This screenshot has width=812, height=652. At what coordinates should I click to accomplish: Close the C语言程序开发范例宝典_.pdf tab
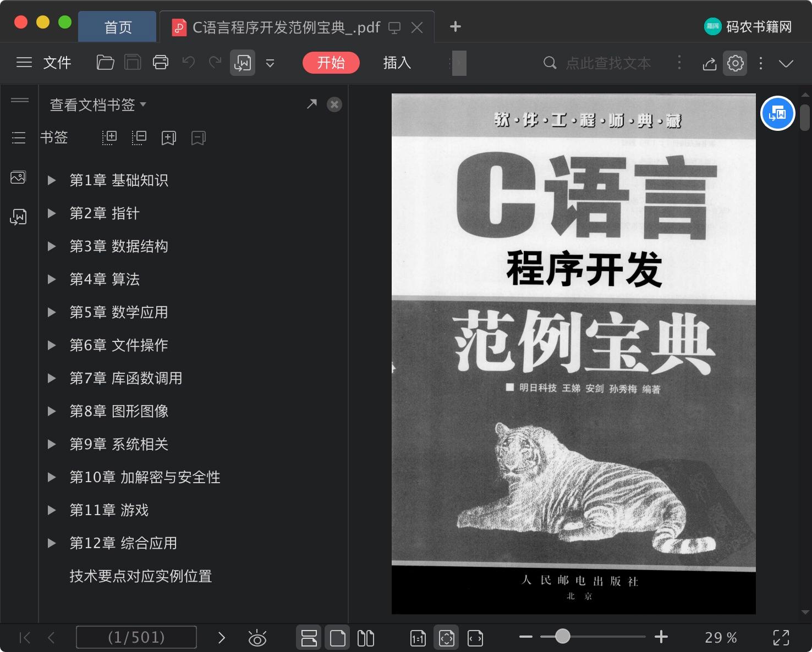coord(418,27)
